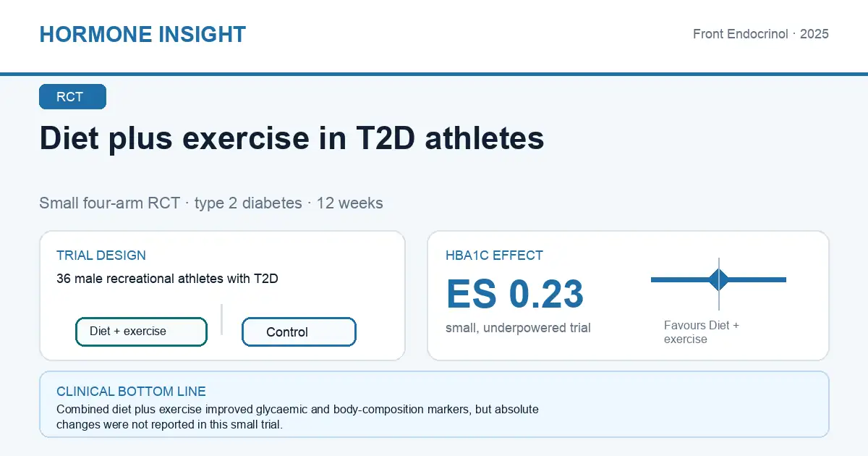Click the HORMONE INSIGHT logo text
The height and width of the screenshot is (456, 868).
coord(142,34)
